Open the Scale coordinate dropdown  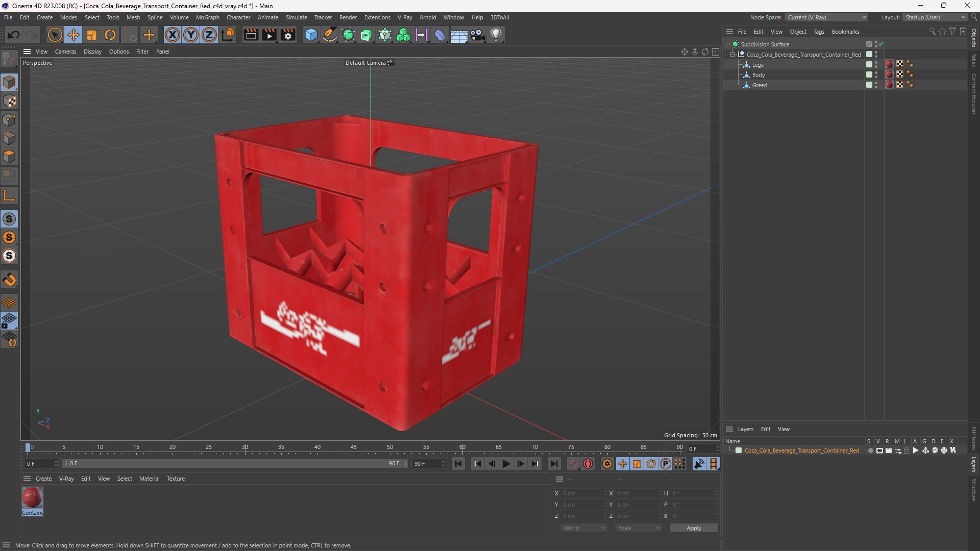click(x=638, y=528)
